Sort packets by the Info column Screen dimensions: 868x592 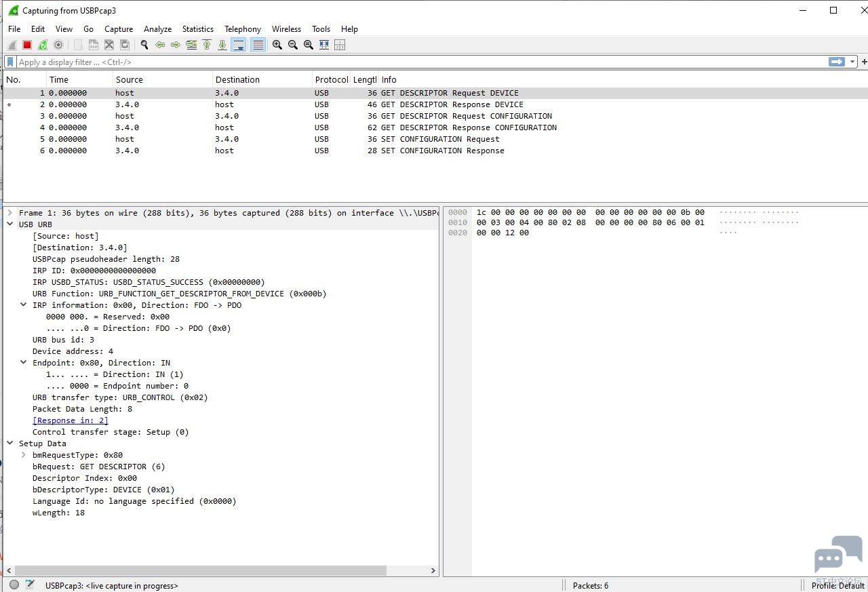pos(623,79)
